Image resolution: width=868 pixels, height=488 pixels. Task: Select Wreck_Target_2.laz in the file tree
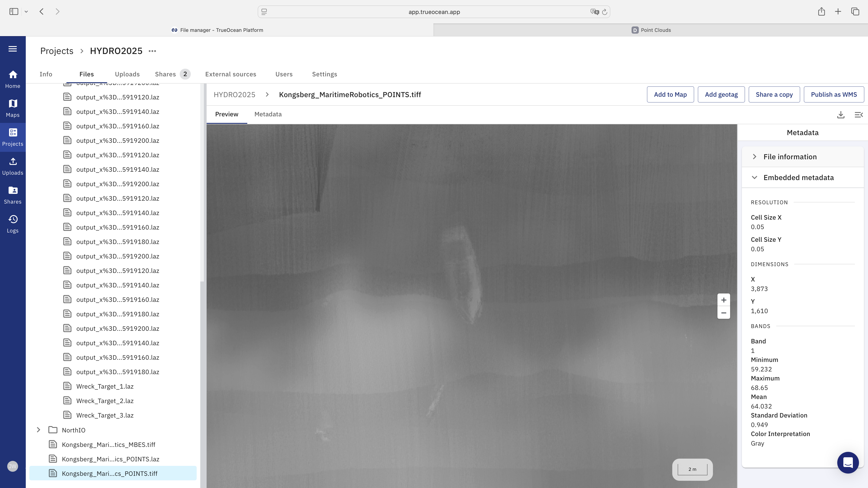pos(105,401)
